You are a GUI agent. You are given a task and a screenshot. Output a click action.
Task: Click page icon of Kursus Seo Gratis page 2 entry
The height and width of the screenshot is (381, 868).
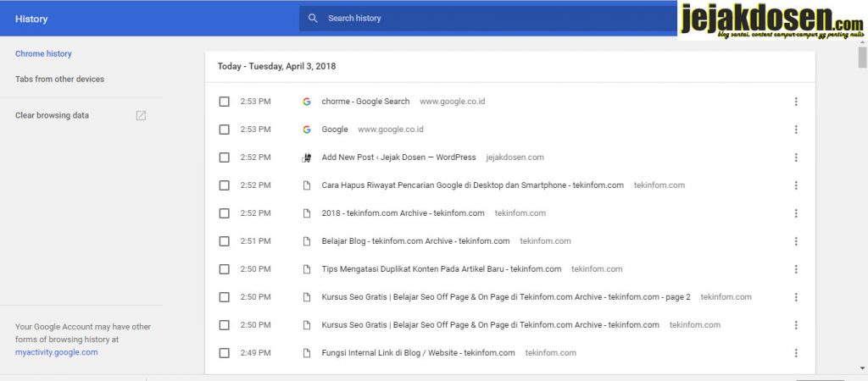tap(307, 297)
